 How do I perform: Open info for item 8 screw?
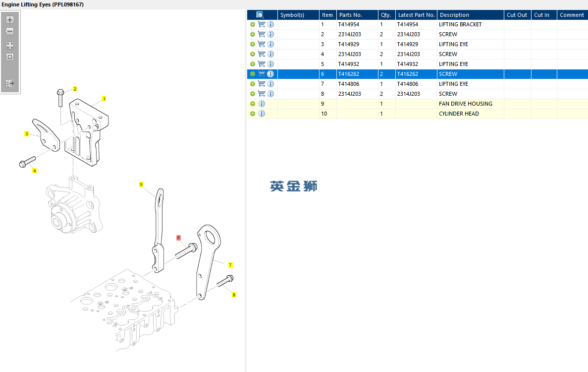pyautogui.click(x=270, y=94)
